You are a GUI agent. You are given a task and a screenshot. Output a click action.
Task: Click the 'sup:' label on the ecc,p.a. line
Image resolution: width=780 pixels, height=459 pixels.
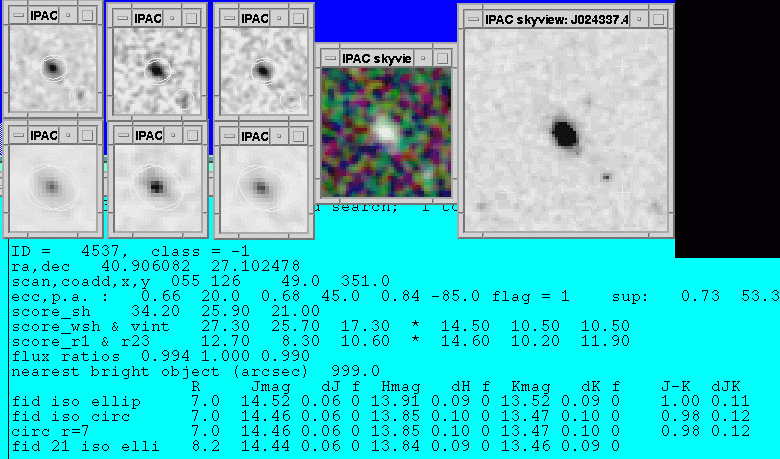coord(630,297)
